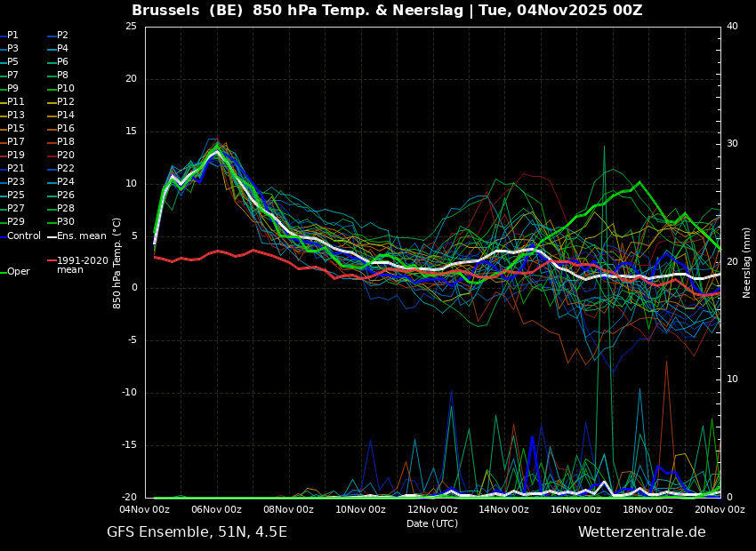Image resolution: width=756 pixels, height=551 pixels.
Task: Select the P29 ensemble legend item
Action: [x=15, y=222]
